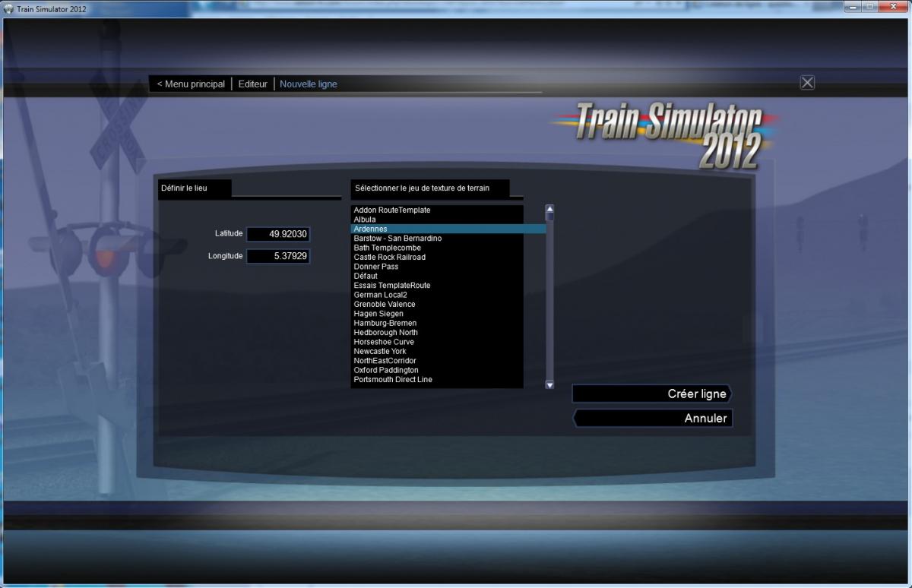Choose Barstow - San Bernardino texture set

point(437,239)
